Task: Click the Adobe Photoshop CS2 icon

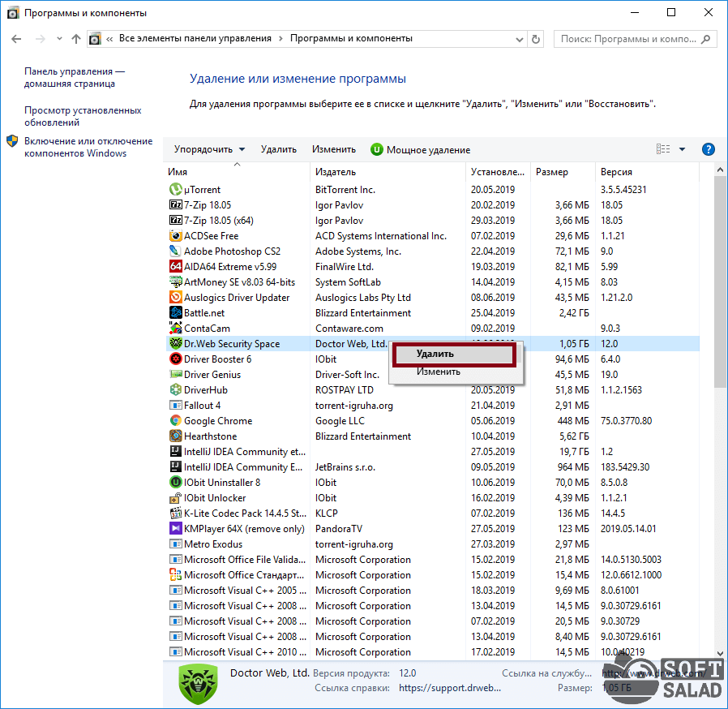Action: click(175, 251)
